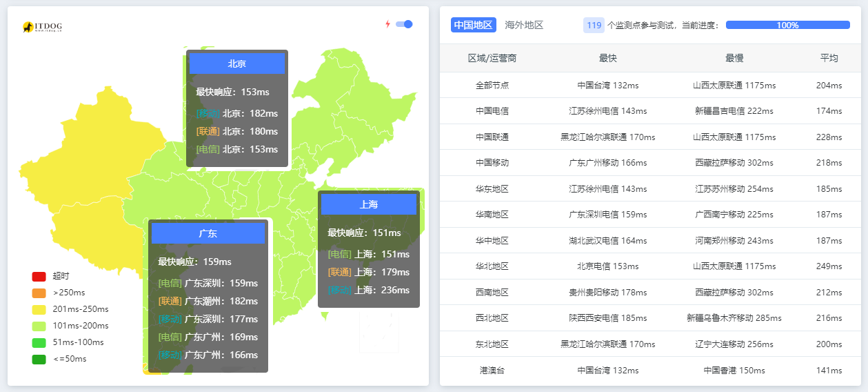Sort by the 最慢 column header
Viewport: 868px width, 392px height.
[x=734, y=58]
